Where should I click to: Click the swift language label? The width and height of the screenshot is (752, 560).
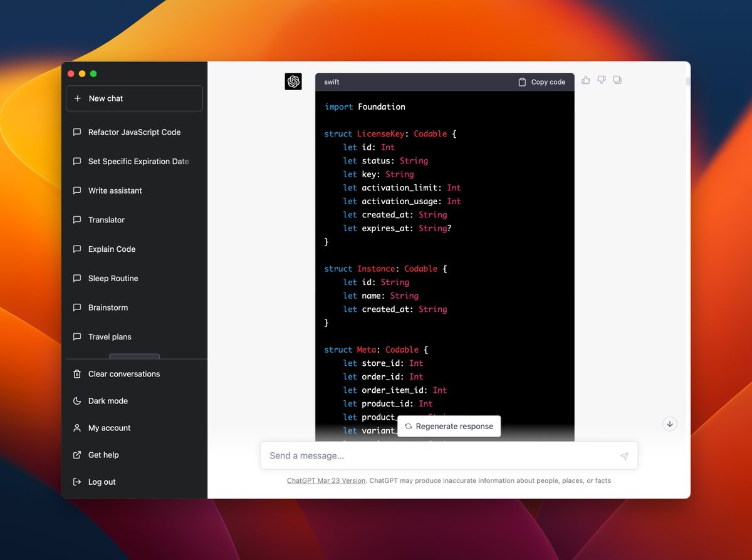coord(332,82)
